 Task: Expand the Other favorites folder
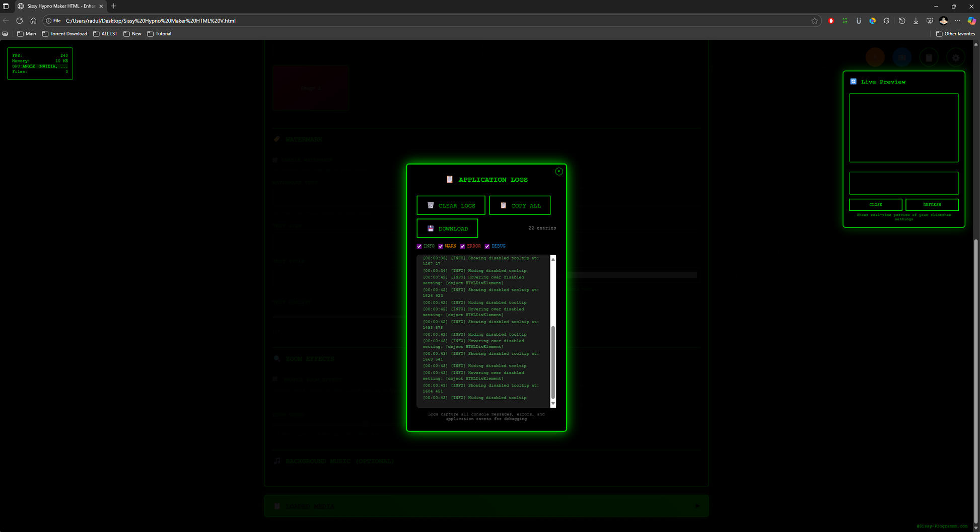(x=955, y=34)
